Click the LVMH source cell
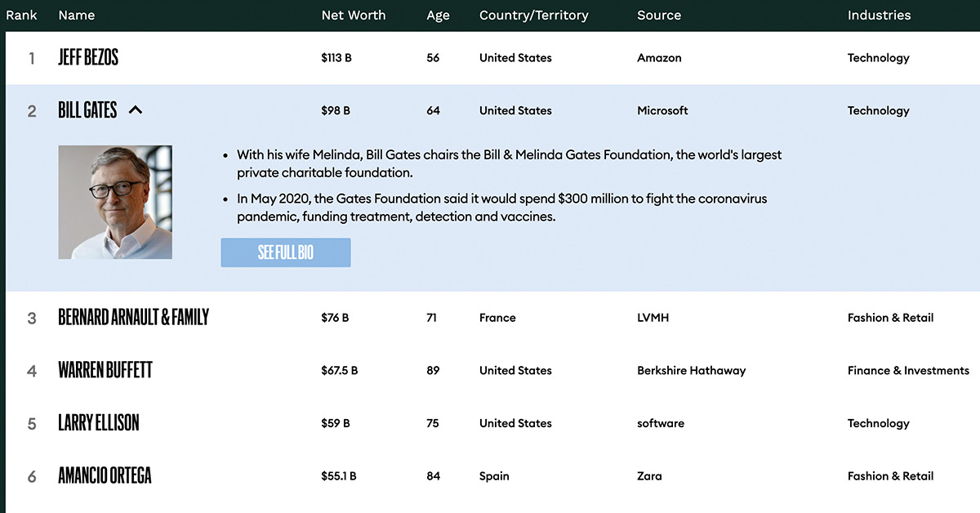Screen dimensions: 980x513 click(653, 318)
